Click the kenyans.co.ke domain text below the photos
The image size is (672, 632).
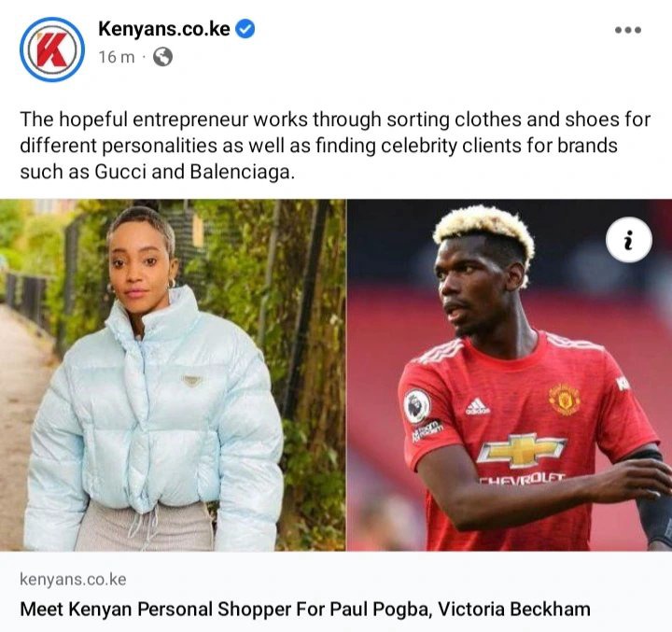point(73,580)
